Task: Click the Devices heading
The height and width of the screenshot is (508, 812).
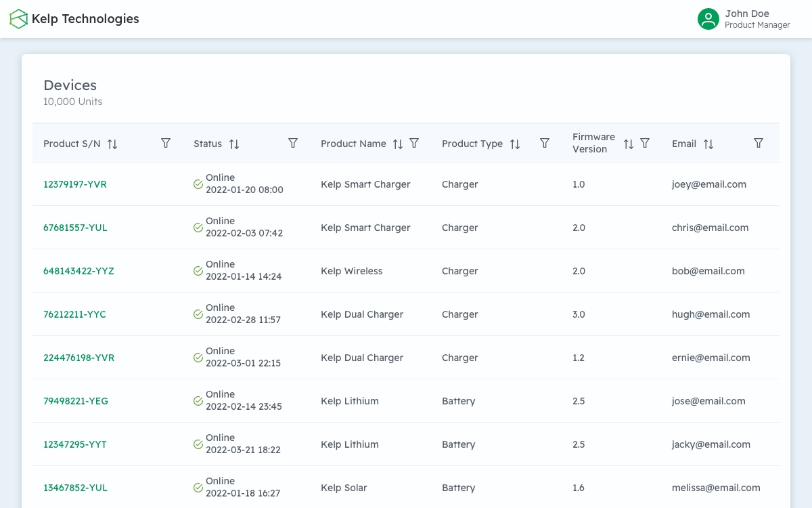Action: point(70,85)
